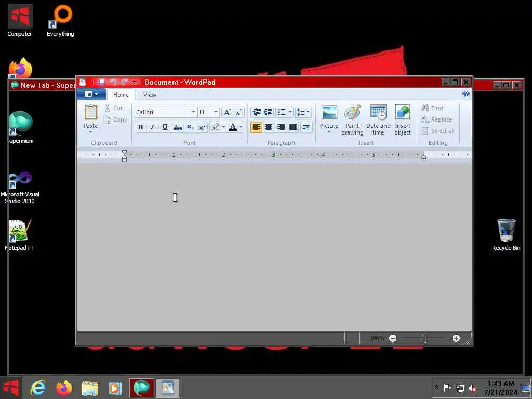Switch to the View ribbon tab
The height and width of the screenshot is (399, 532).
150,95
